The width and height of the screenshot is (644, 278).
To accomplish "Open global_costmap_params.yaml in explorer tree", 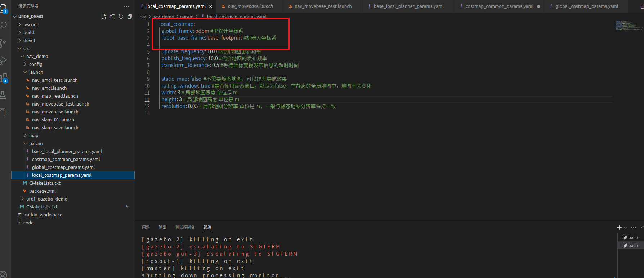I will [x=63, y=167].
